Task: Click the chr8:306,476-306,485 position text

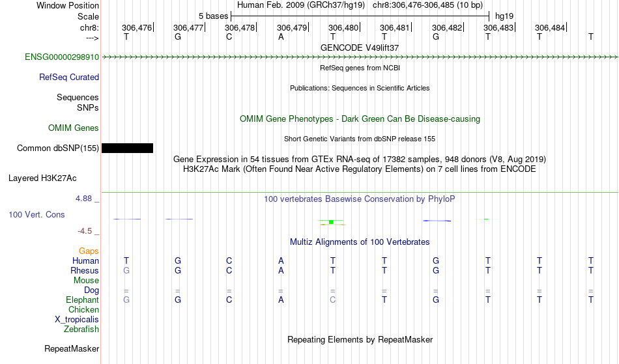Action: (x=427, y=5)
